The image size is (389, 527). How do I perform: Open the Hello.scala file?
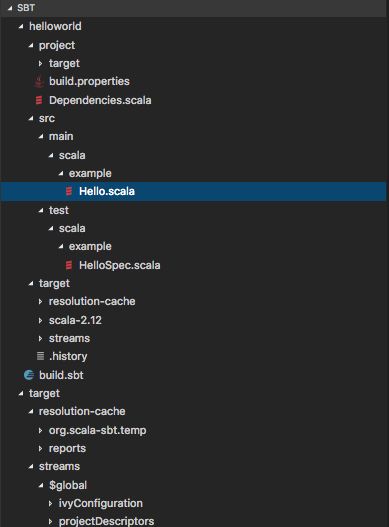click(107, 191)
